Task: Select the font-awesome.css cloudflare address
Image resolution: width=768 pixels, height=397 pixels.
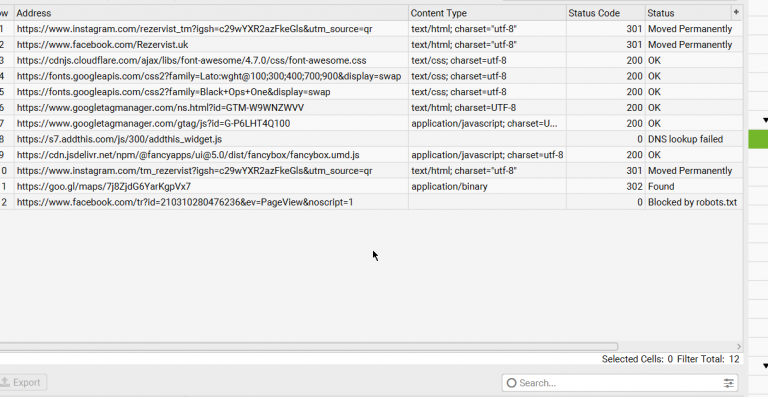Action: click(x=192, y=60)
